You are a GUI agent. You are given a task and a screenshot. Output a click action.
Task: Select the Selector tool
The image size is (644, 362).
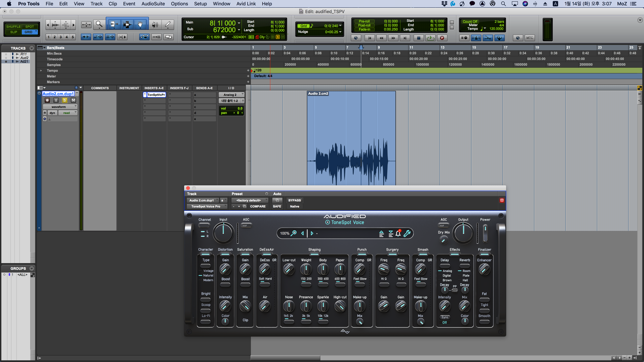pyautogui.click(x=127, y=24)
